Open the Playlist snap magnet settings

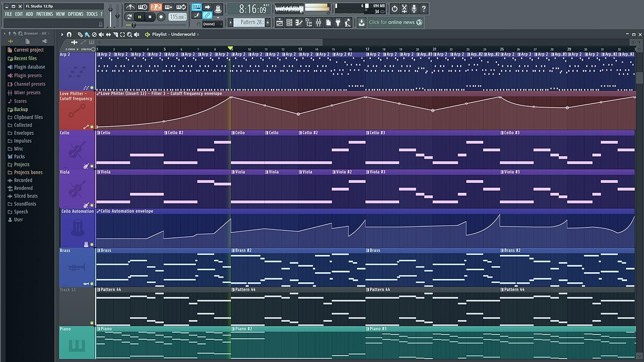coord(69,34)
